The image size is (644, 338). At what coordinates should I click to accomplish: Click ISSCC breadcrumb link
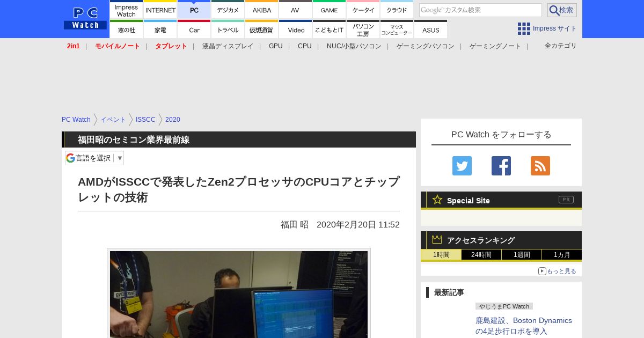tap(145, 120)
